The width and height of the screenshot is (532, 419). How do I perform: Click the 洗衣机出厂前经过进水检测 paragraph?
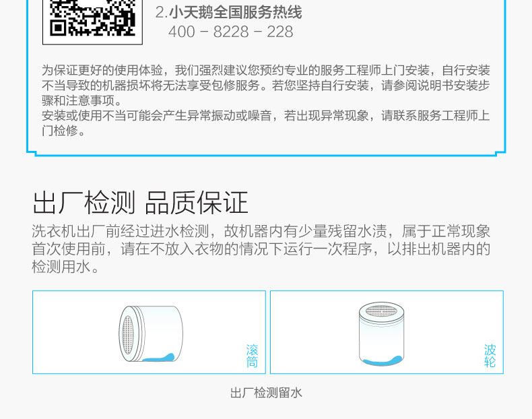click(261, 231)
